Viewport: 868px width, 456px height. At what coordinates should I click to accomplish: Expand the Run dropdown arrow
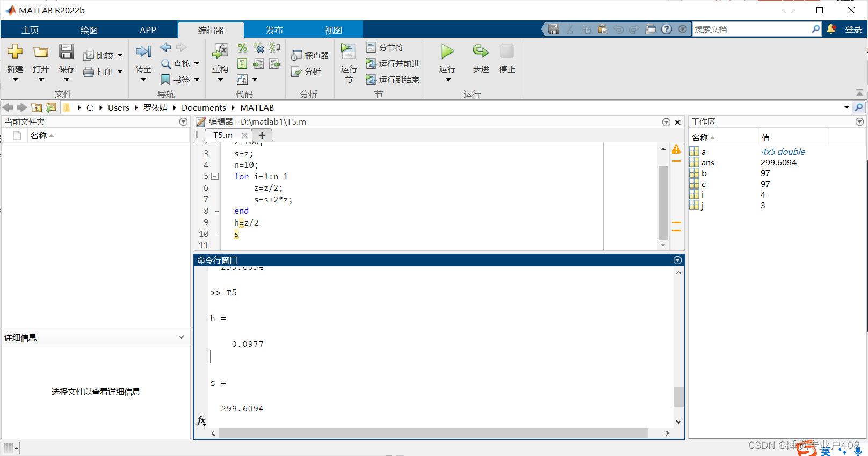448,79
